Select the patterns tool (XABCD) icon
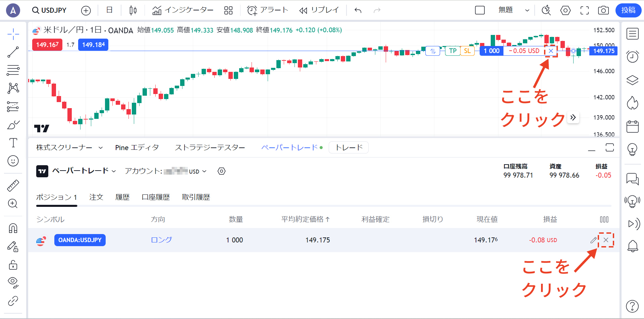This screenshot has width=644, height=319. tap(13, 88)
